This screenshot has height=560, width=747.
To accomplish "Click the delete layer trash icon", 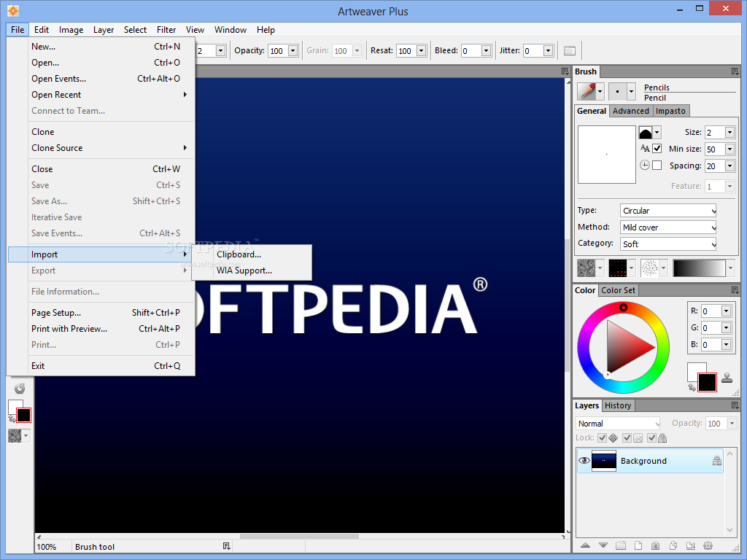I will point(656,545).
